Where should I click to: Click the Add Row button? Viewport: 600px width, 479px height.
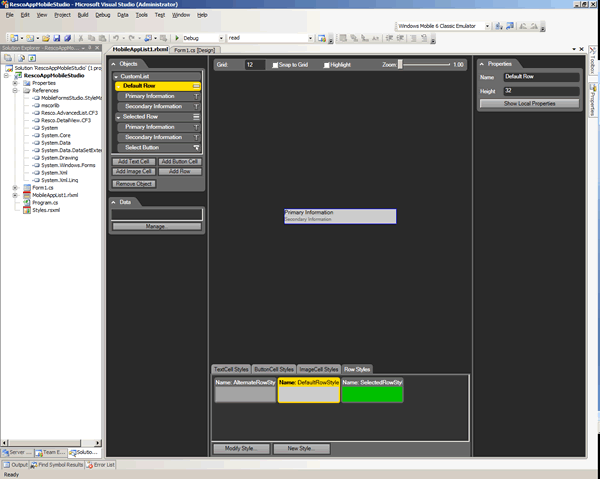pyautogui.click(x=179, y=171)
